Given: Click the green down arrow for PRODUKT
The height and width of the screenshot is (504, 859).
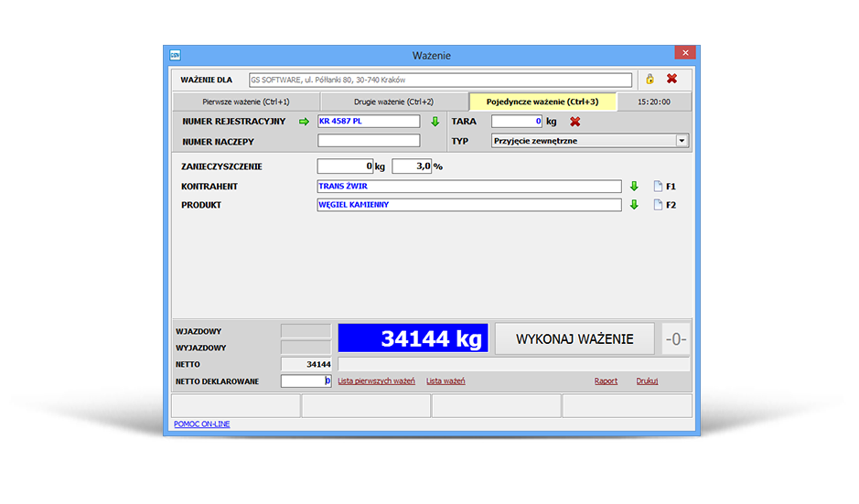Looking at the screenshot, I should (634, 205).
